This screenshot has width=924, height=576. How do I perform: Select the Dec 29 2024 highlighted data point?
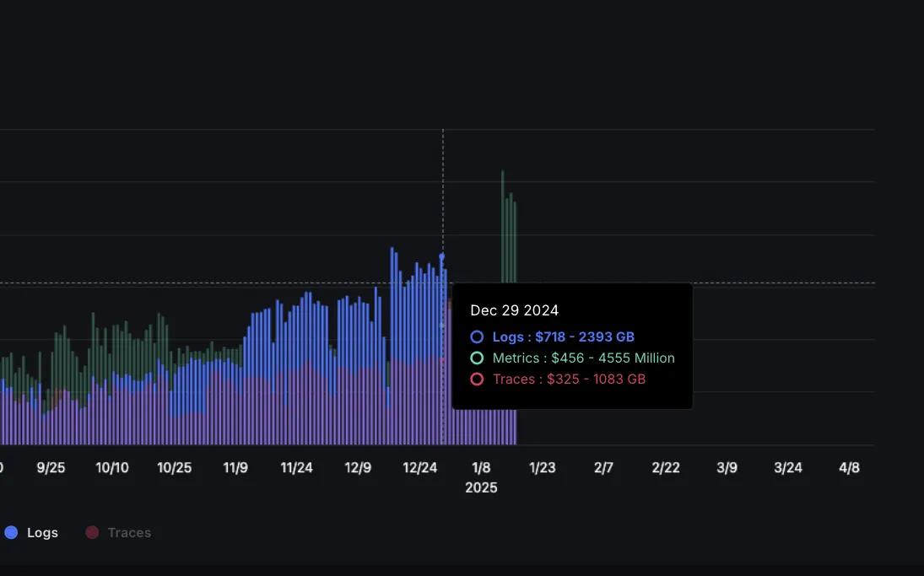pos(442,256)
